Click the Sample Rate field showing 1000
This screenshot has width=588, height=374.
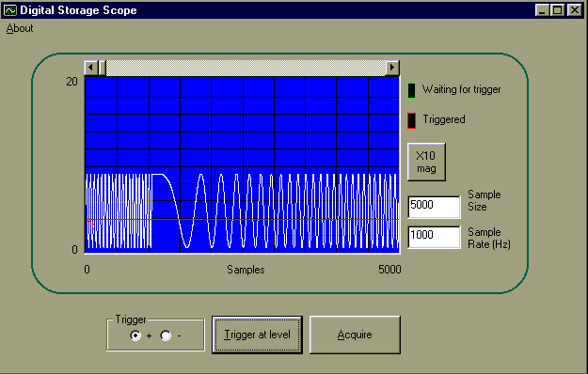[434, 237]
